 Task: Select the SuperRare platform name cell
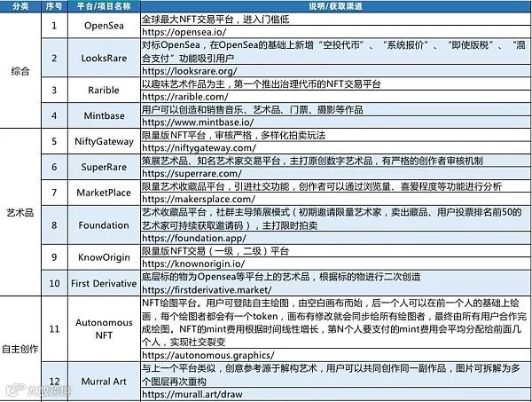click(104, 167)
